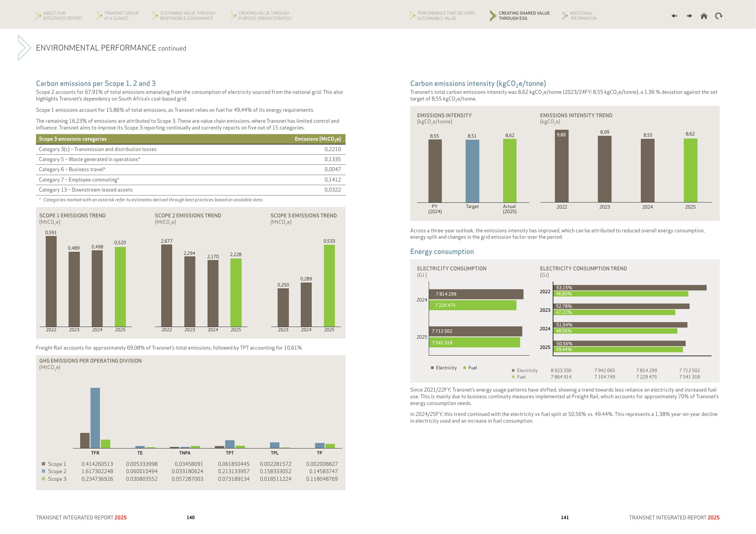Open Additional Information section
756x534 pixels.
[x=583, y=16]
